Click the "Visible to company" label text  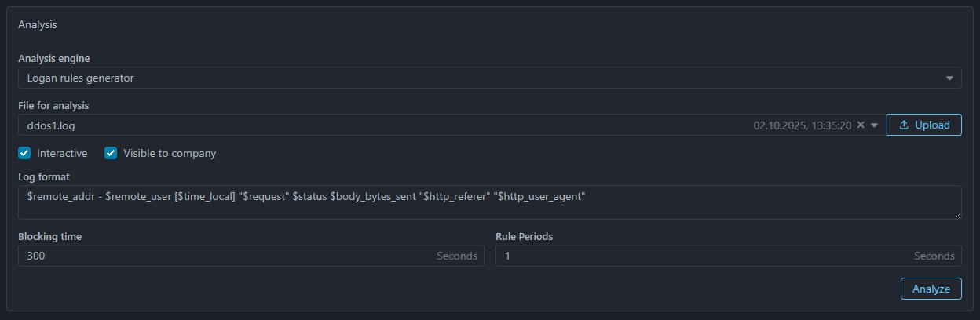coord(170,153)
